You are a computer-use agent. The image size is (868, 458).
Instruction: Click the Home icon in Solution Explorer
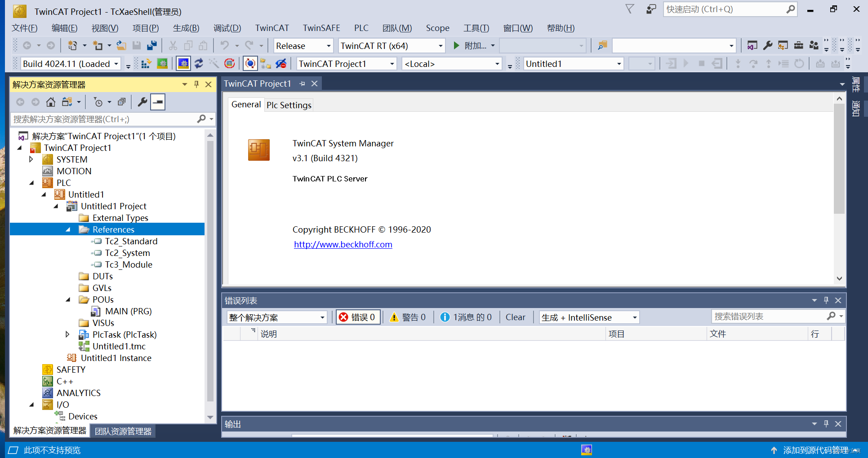coord(51,102)
